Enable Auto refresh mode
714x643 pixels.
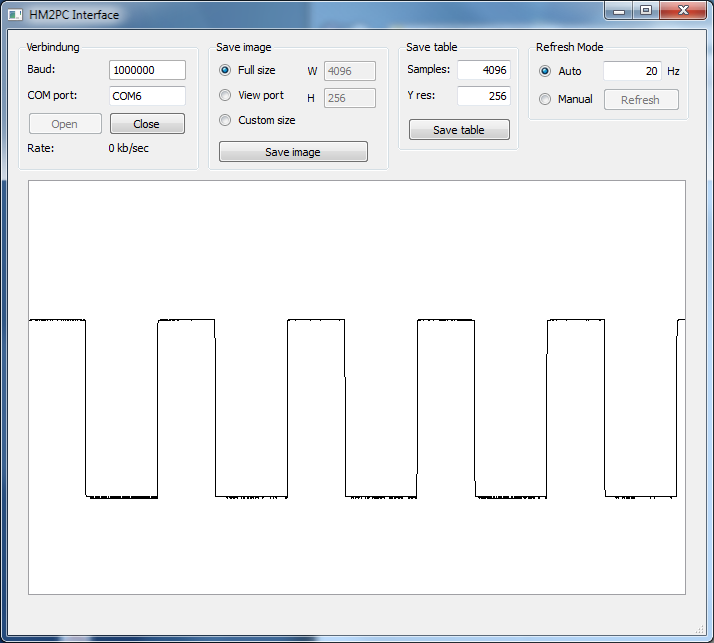pyautogui.click(x=545, y=71)
